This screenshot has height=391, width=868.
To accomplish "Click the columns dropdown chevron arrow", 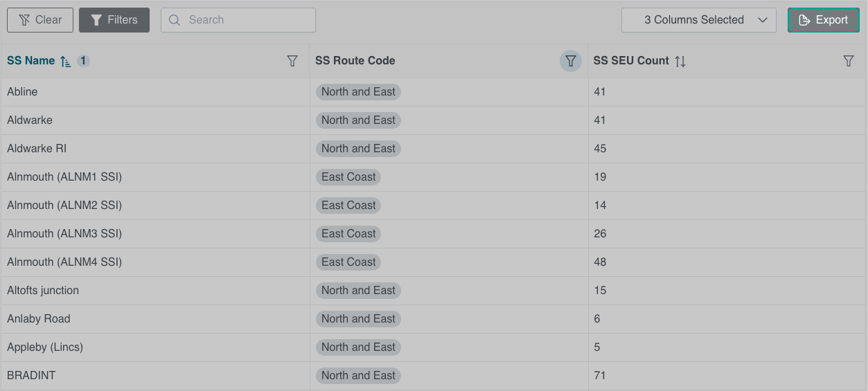I will (763, 20).
